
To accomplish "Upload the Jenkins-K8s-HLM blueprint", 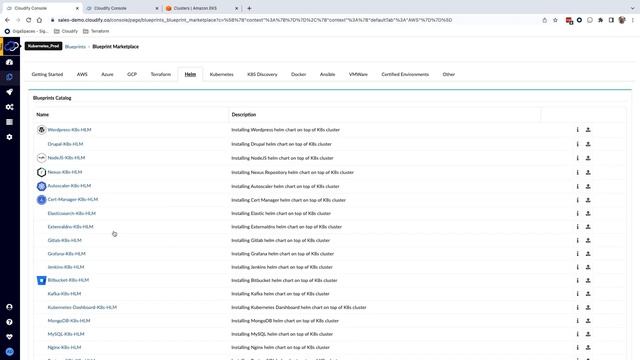I will [588, 267].
